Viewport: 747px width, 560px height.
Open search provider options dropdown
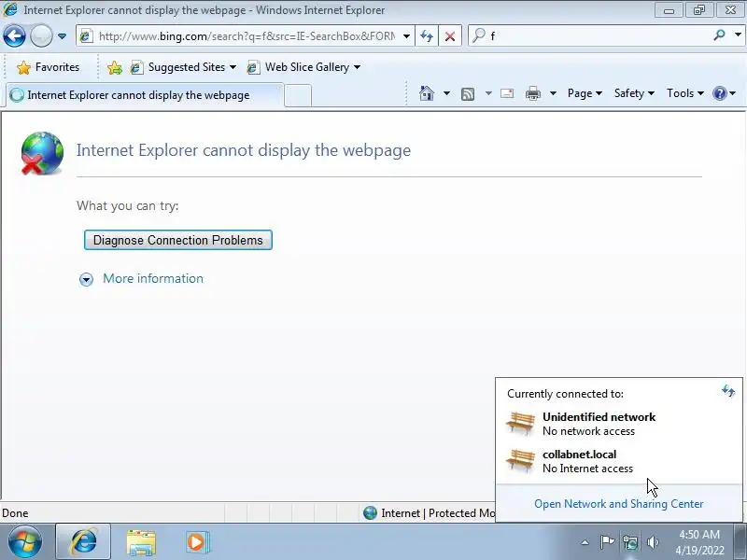[x=738, y=35]
